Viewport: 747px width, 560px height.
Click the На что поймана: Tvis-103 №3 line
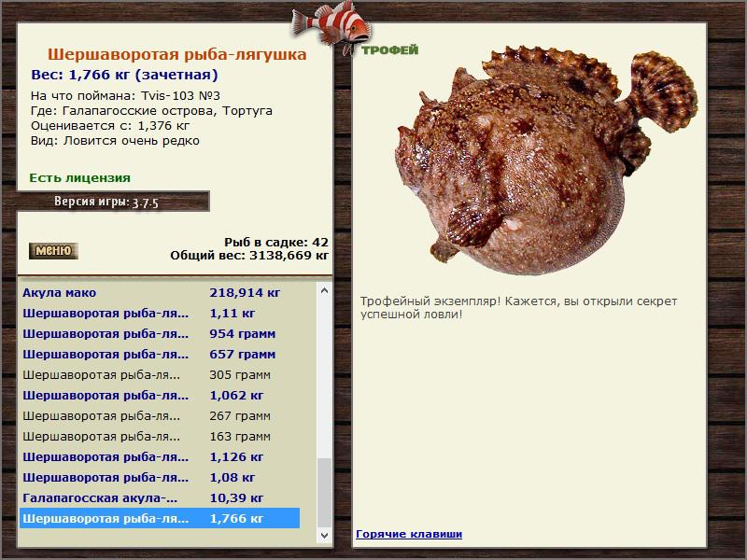125,96
